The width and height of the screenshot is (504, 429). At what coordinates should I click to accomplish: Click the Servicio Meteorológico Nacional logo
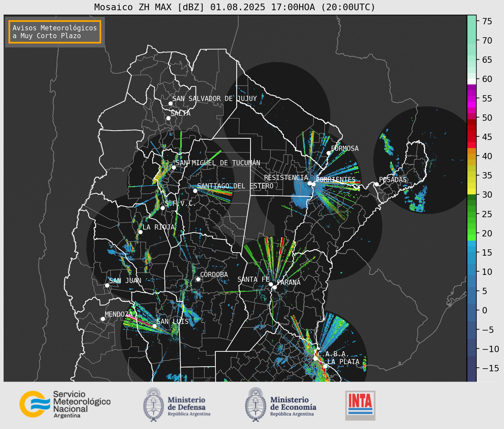65,404
